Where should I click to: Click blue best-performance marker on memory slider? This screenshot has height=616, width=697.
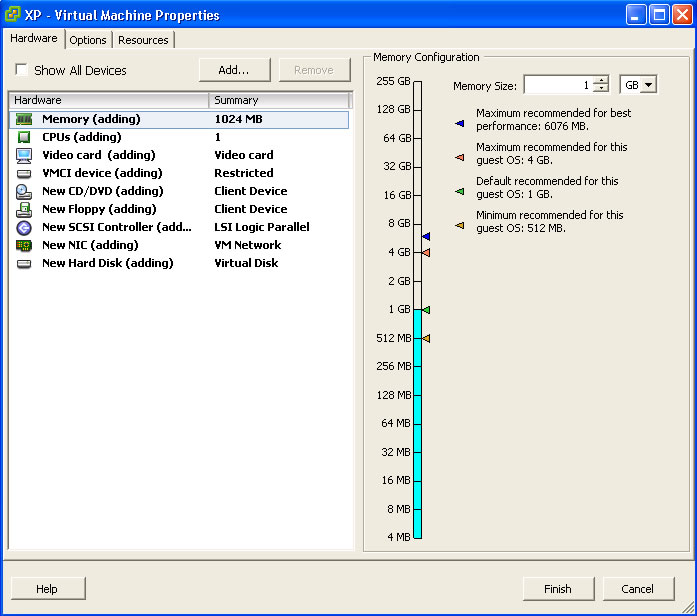pos(426,236)
